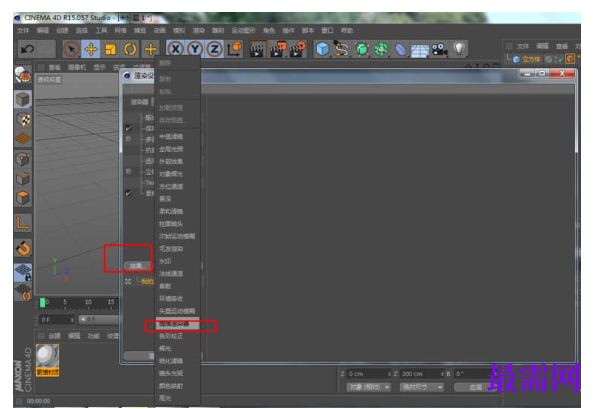599x409 pixels.
Task: Select polygons mode orange cube icon
Action: 23,198
